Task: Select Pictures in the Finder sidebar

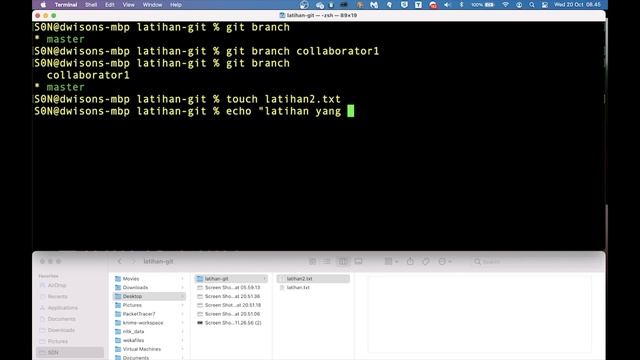Action: [58, 341]
